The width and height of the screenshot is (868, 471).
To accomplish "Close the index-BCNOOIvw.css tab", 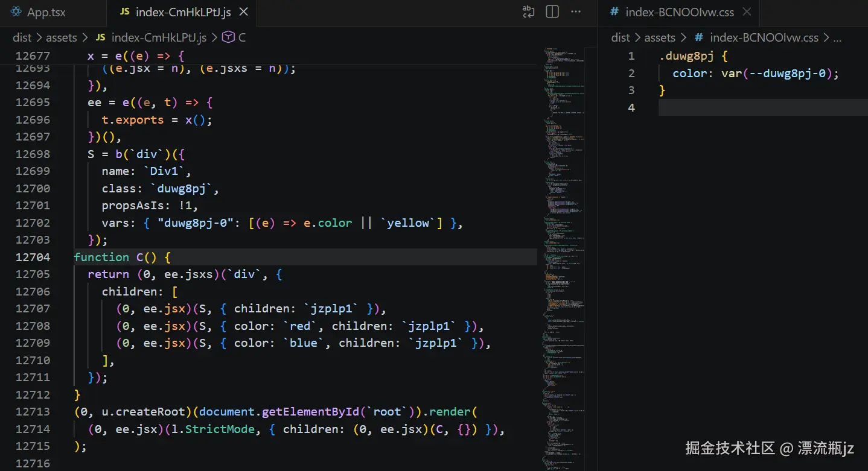I will pyautogui.click(x=747, y=11).
